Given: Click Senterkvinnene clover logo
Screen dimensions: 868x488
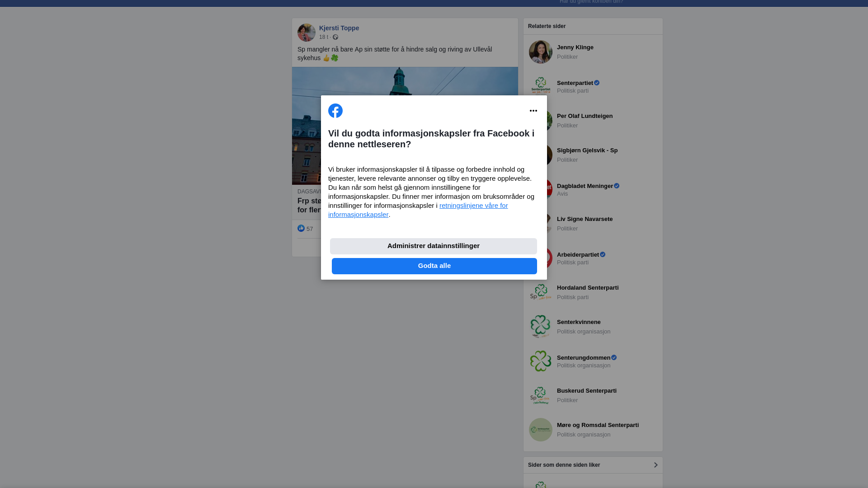Looking at the screenshot, I should pos(541,327).
